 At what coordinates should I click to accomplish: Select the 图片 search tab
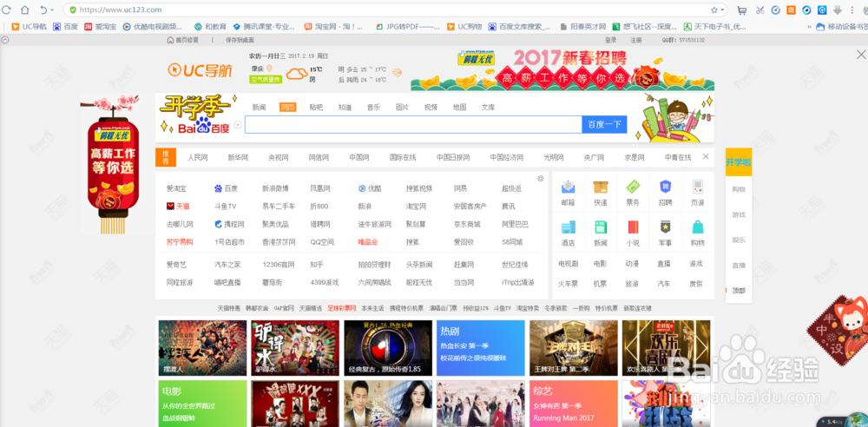[x=402, y=108]
